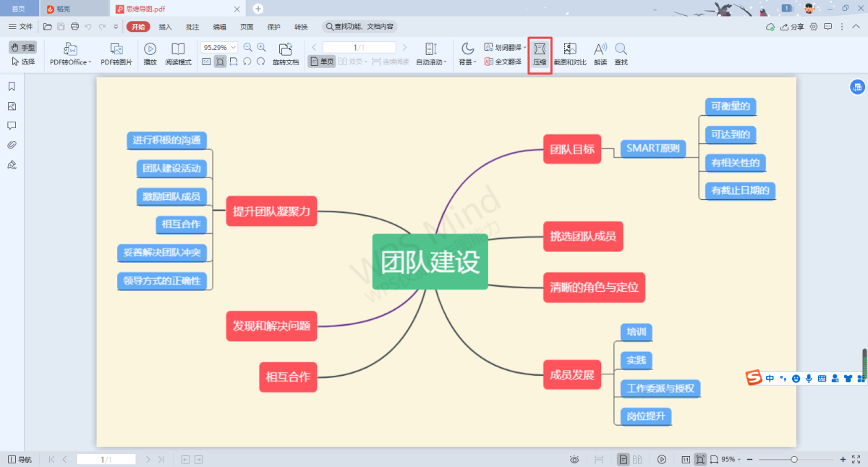This screenshot has width=868, height=467.
Task: Open the 截图和对比 screenshot tool
Action: 570,54
